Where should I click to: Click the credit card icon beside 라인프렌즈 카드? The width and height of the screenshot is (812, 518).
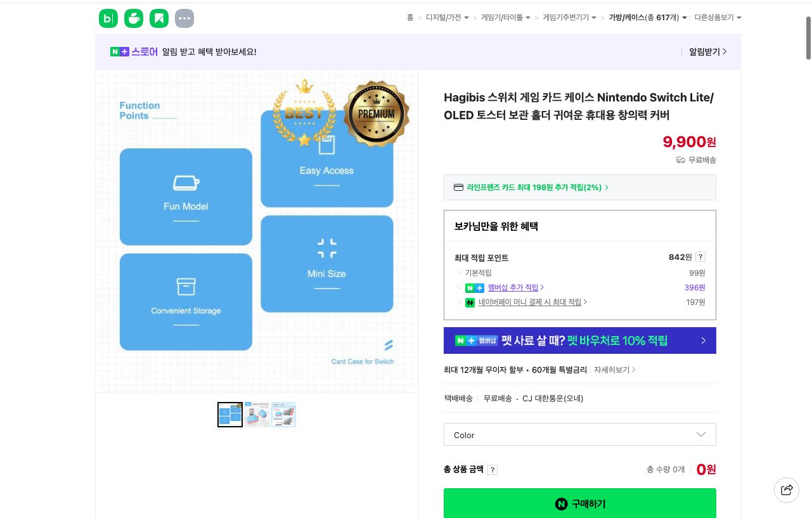[x=458, y=187]
